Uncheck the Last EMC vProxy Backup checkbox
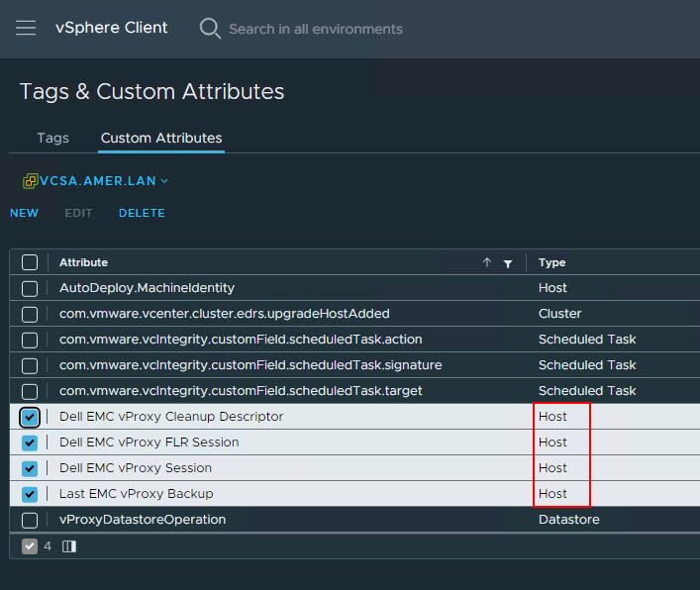Screen dimensions: 700x590 (x=30, y=494)
